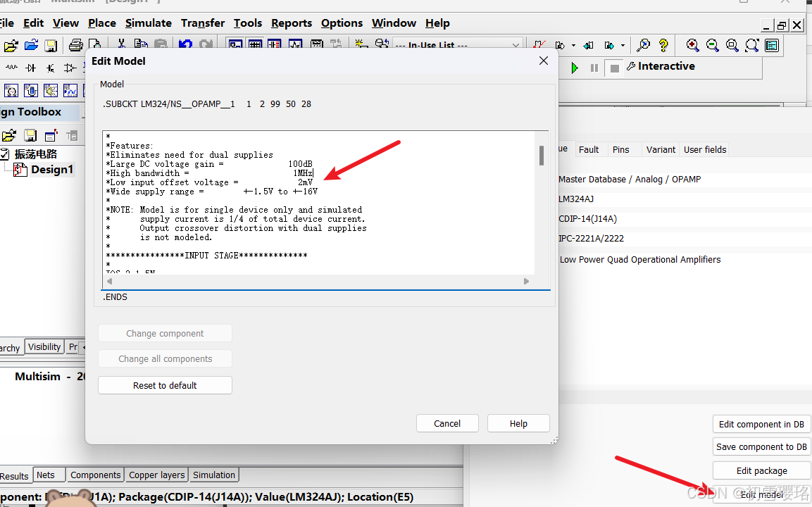This screenshot has width=812, height=507.
Task: Select 振荡电路 in the design tree
Action: (x=36, y=154)
